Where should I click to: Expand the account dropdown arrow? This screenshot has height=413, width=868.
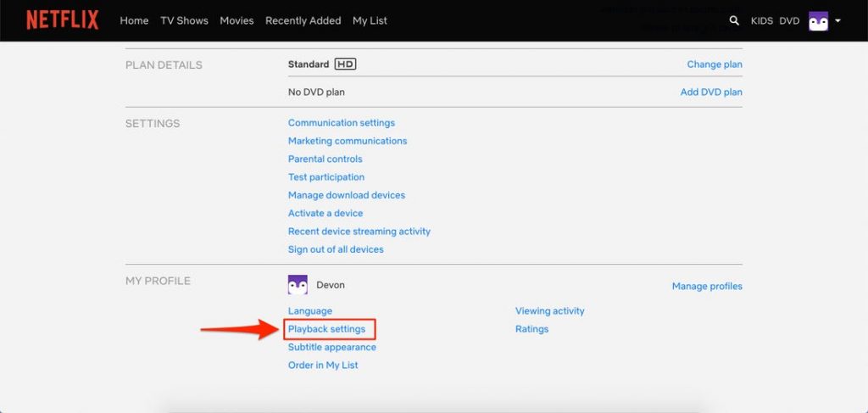coord(837,20)
